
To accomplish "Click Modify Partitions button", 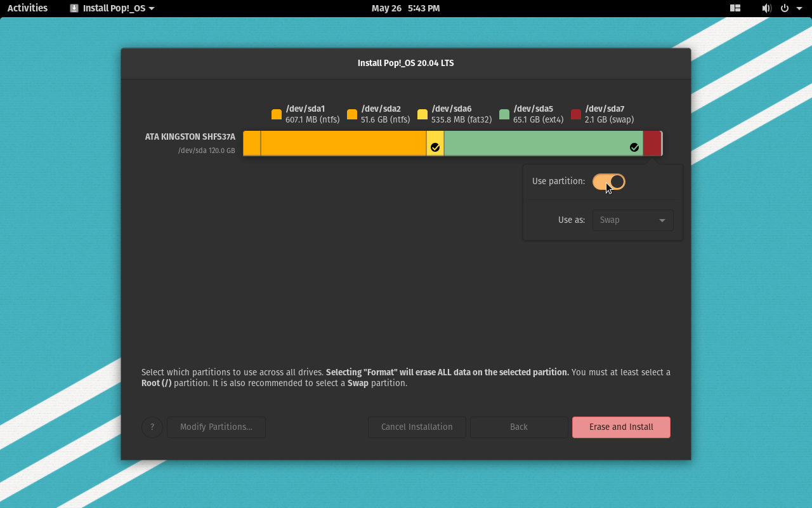I will click(216, 427).
